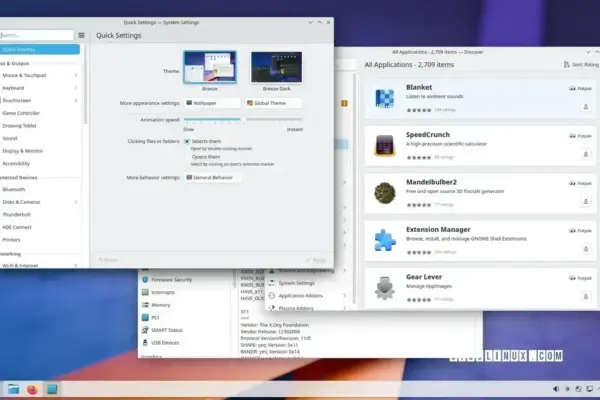This screenshot has width=600, height=400.
Task: Click the System Settings taskbar icon
Action: click(52, 389)
